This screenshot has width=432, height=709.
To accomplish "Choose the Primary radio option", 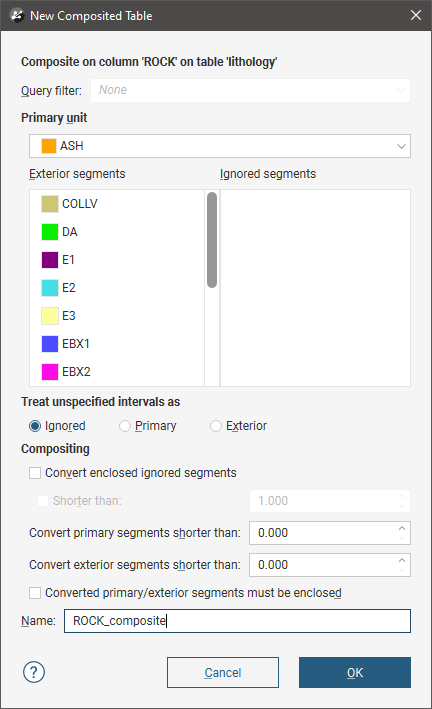I will coord(125,426).
